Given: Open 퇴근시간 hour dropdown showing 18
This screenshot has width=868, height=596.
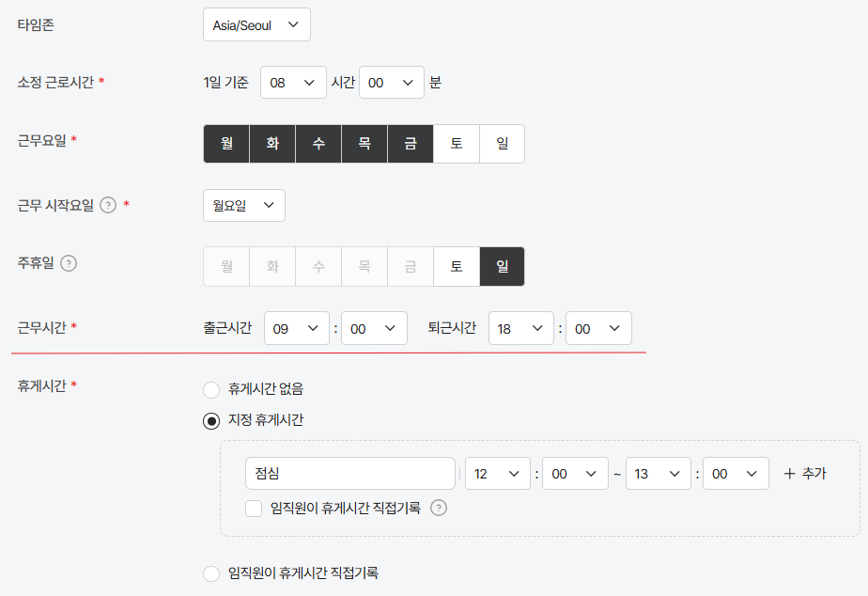Looking at the screenshot, I should click(521, 328).
